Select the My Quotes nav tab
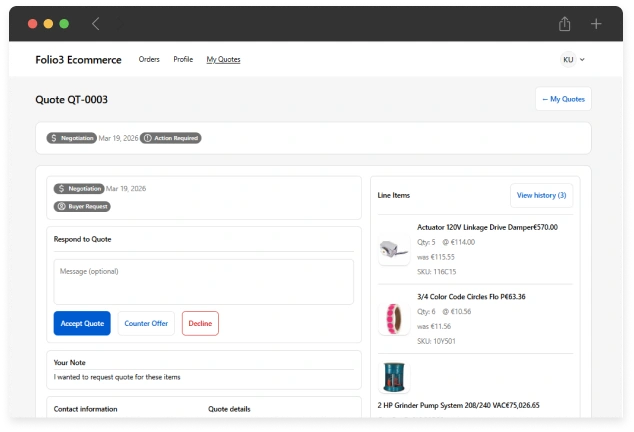 [223, 60]
